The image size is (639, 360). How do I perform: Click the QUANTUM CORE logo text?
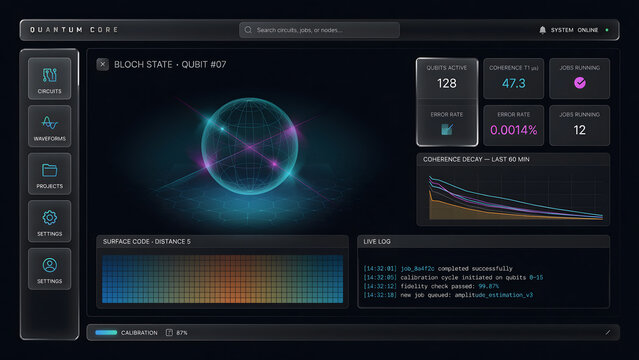(74, 30)
